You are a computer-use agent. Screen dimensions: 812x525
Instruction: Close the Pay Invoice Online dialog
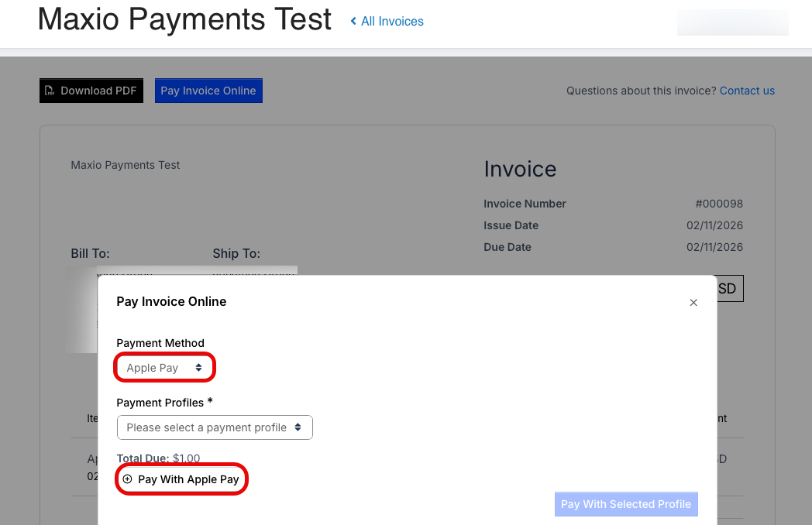tap(693, 302)
